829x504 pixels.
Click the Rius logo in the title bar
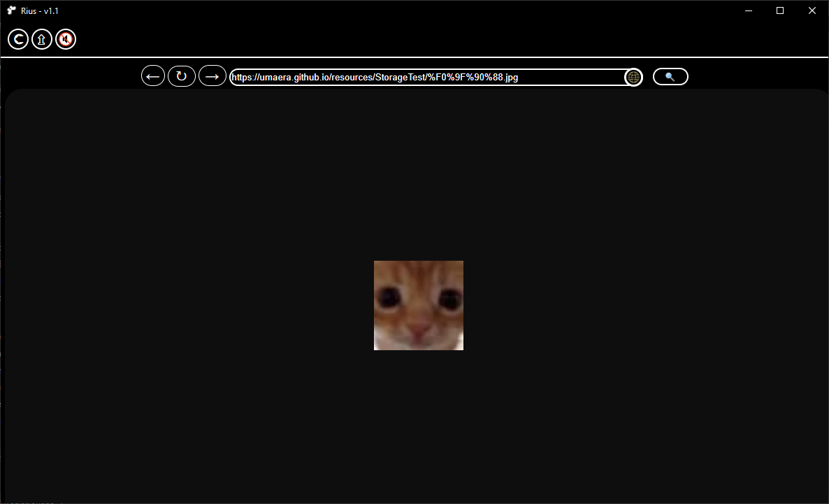11,10
